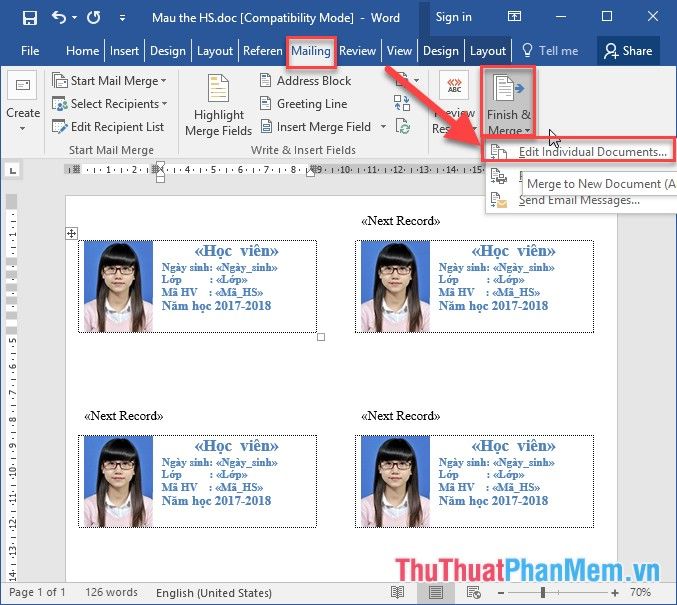
Task: Switch to Web Layout view icon
Action: 472,592
